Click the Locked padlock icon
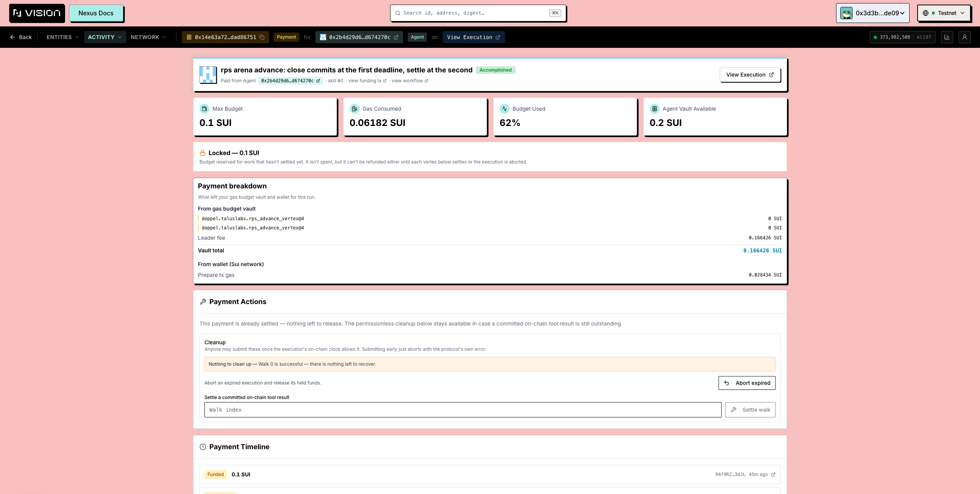This screenshot has height=494, width=980. click(x=203, y=153)
